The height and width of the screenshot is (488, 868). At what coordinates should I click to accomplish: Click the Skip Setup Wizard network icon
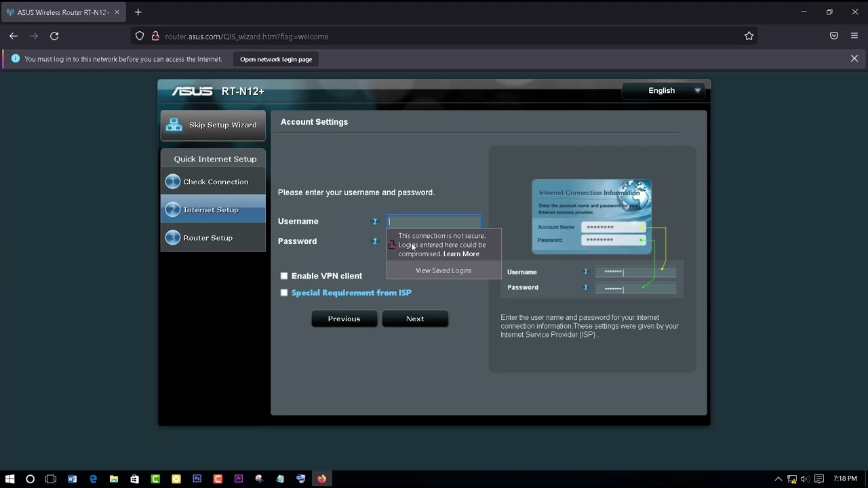(x=174, y=125)
